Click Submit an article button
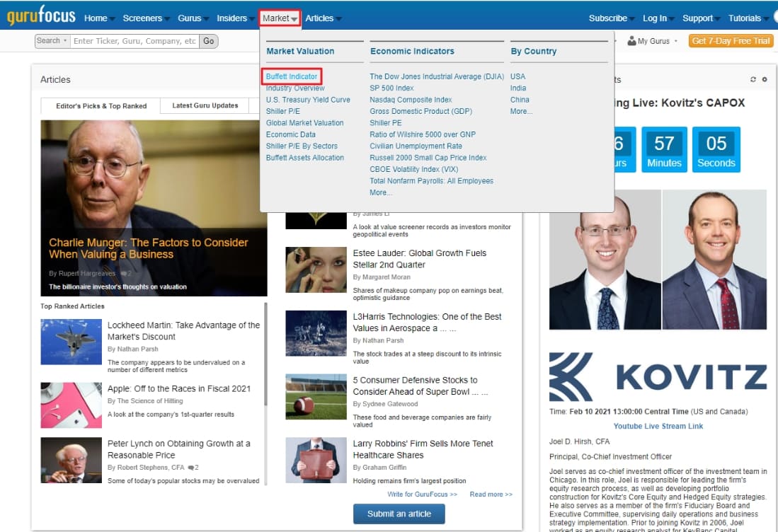The image size is (778, 532). coord(399,514)
